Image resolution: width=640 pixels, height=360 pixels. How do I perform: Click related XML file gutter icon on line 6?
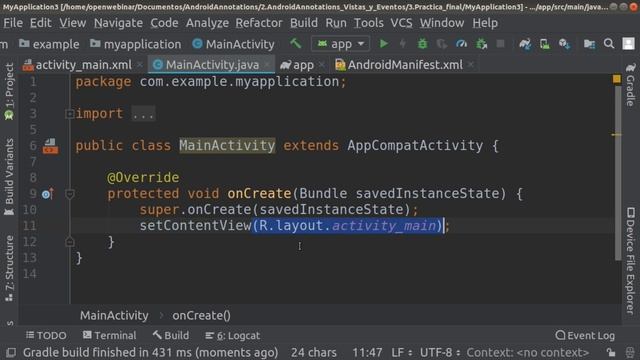coord(50,146)
